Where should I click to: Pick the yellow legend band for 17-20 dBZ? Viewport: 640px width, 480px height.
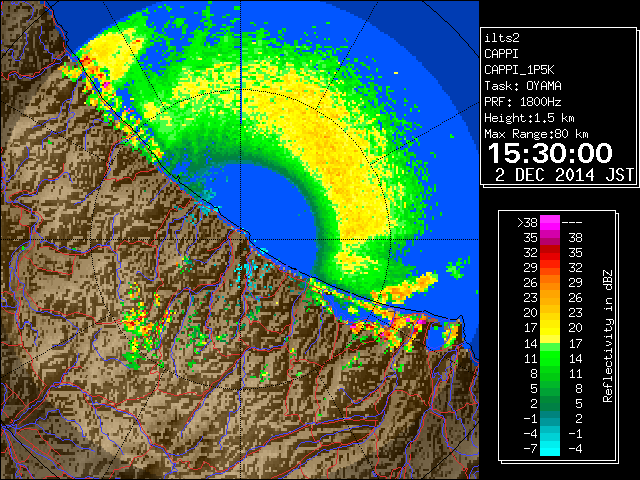(x=550, y=328)
